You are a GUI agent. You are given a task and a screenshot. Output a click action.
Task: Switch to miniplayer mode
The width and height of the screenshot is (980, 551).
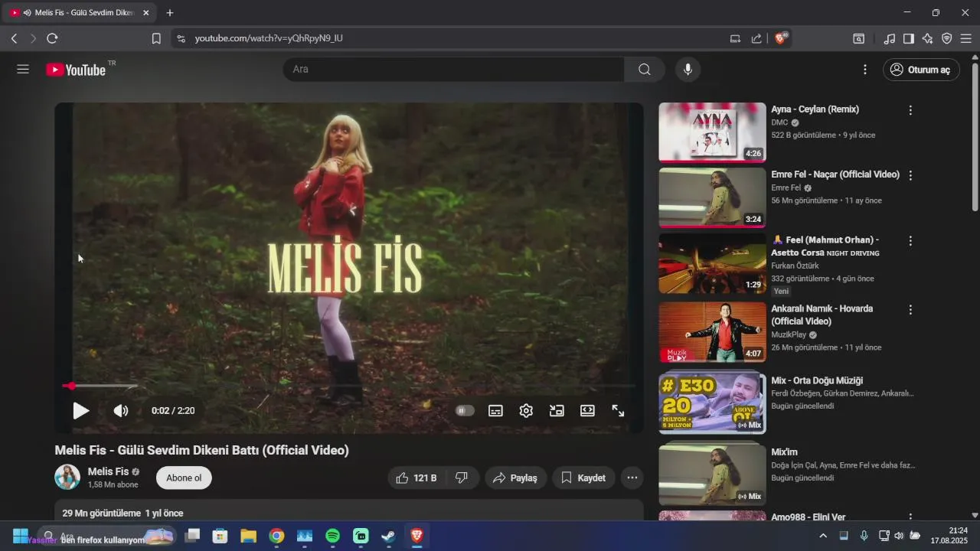click(557, 411)
